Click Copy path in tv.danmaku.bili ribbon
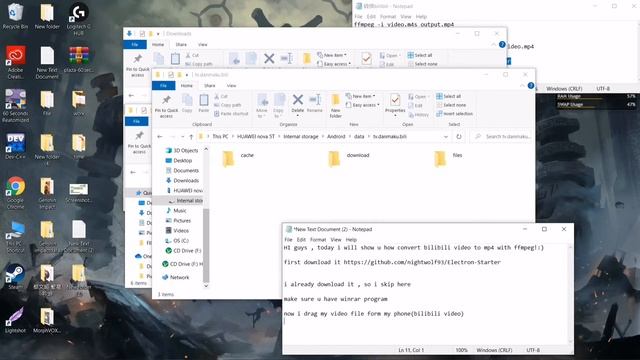Image resolution: width=640 pixels, height=360 pixels. pos(227,105)
